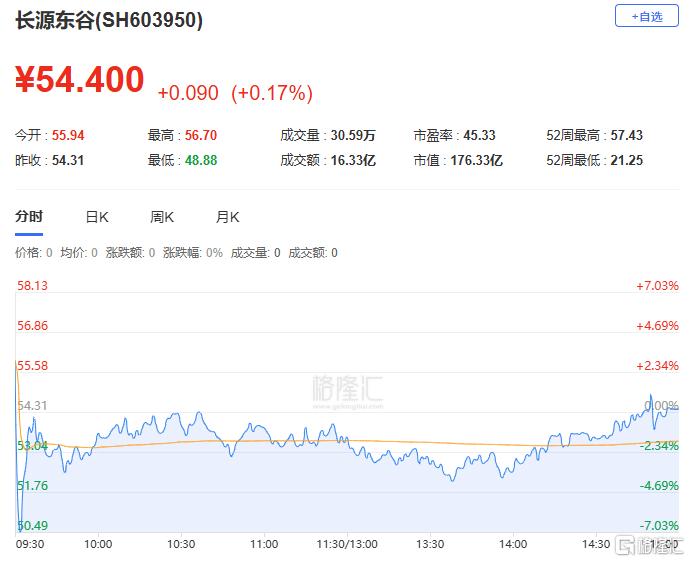Image resolution: width=690 pixels, height=562 pixels.
Task: Click the 10:30 time axis label
Action: point(181,544)
